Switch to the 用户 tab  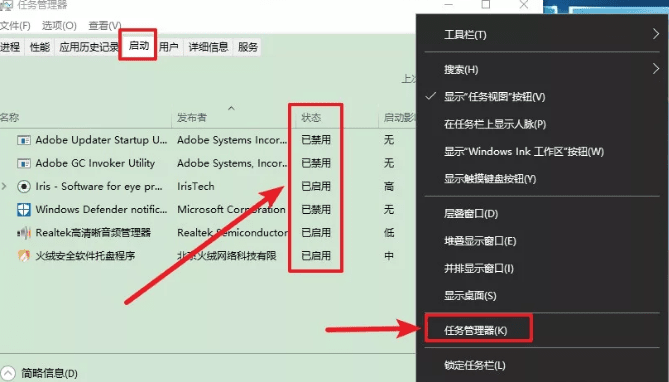[x=169, y=47]
